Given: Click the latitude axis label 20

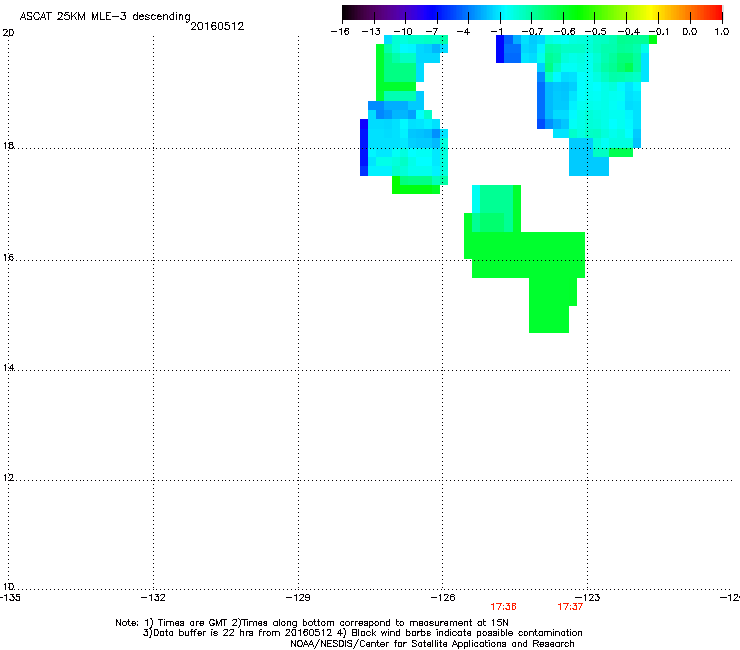Looking at the screenshot, I should [x=8, y=33].
